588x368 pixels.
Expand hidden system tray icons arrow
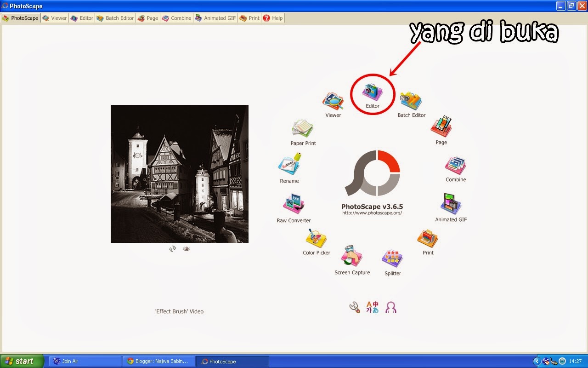[536, 361]
